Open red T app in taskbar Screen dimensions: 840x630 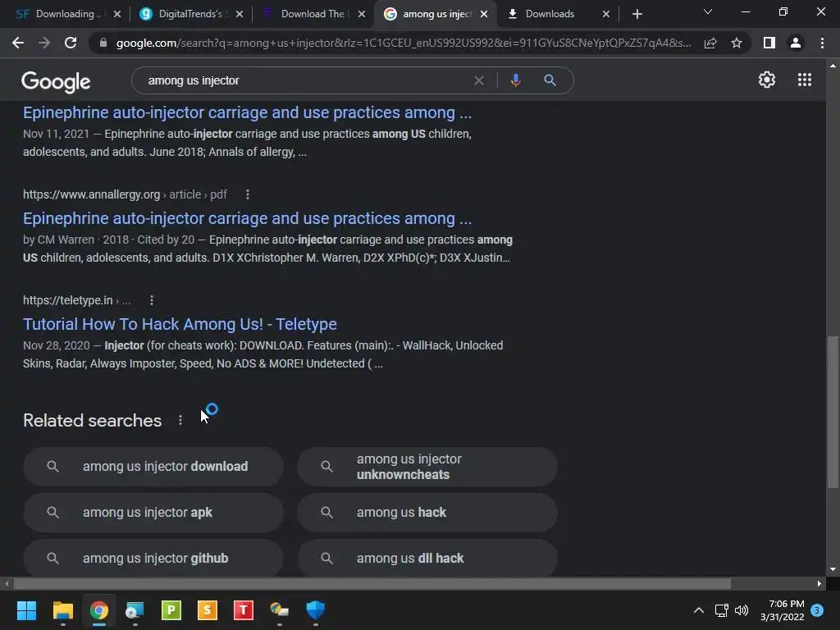click(243, 610)
